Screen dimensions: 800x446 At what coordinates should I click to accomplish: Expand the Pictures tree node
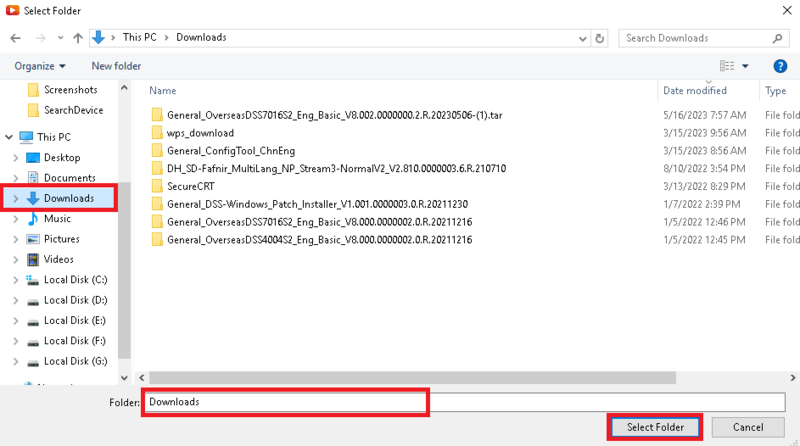pyautogui.click(x=15, y=239)
